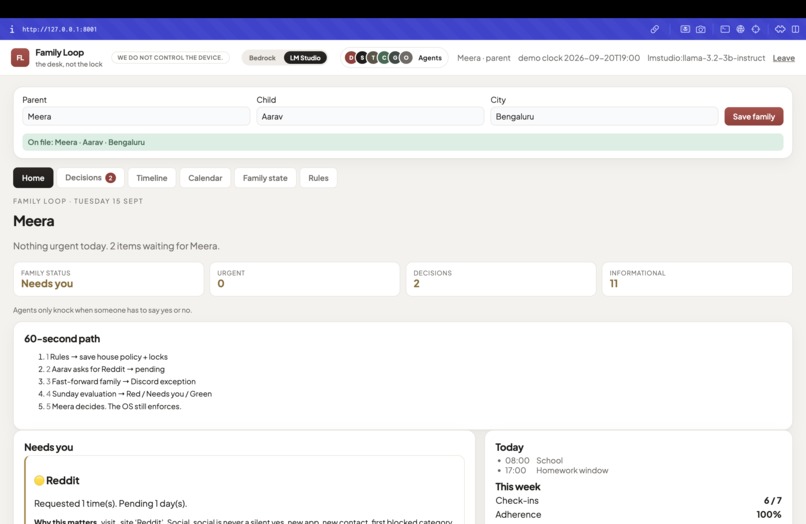
Task: Click the Agents label button
Action: tap(430, 58)
